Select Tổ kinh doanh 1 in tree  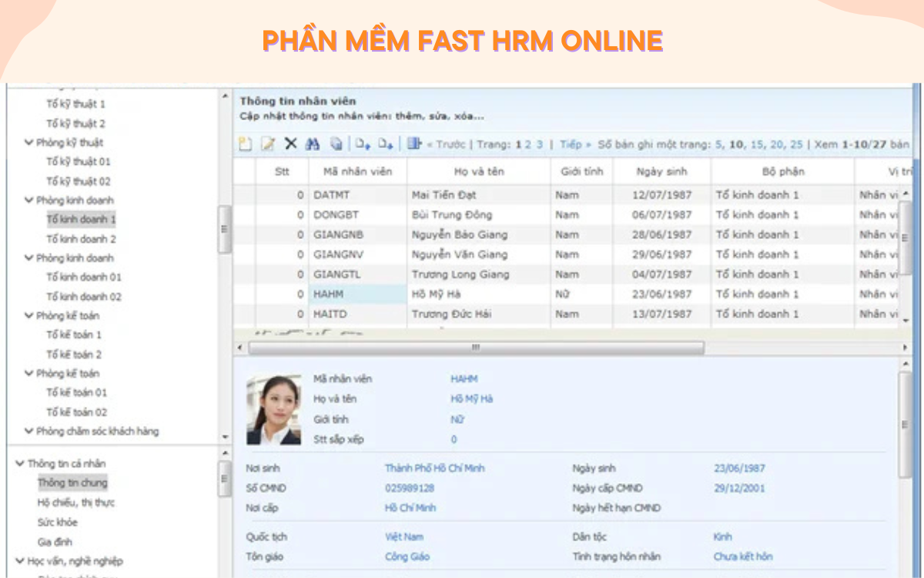(x=81, y=220)
